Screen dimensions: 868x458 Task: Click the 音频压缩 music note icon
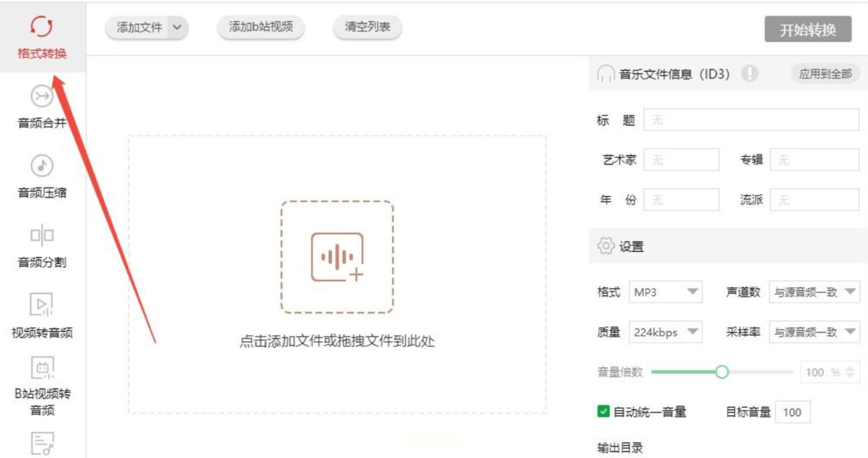tap(42, 165)
